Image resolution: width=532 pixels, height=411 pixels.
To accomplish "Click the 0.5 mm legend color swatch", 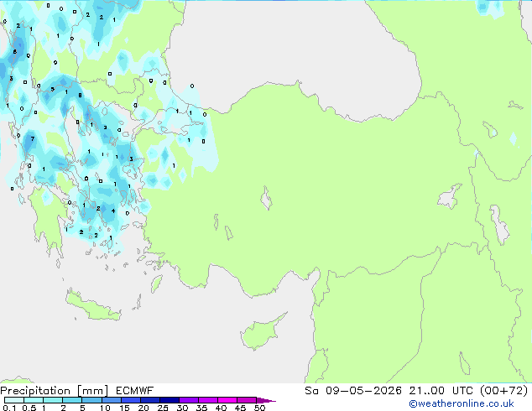I will (x=34, y=400).
